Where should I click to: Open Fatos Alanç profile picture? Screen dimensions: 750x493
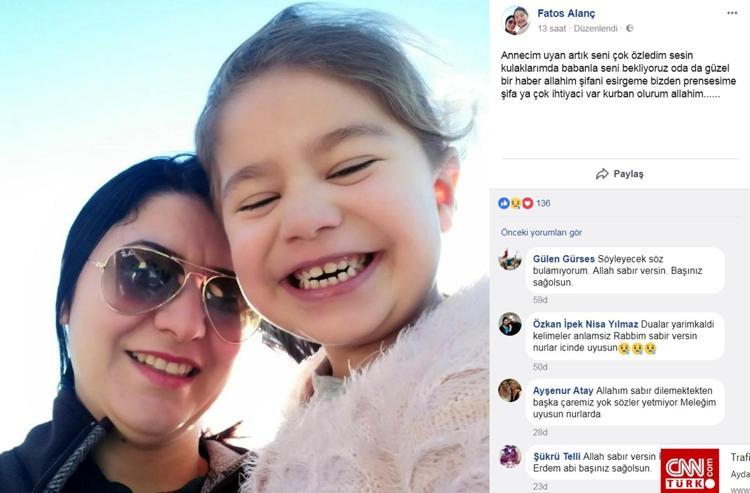point(516,20)
